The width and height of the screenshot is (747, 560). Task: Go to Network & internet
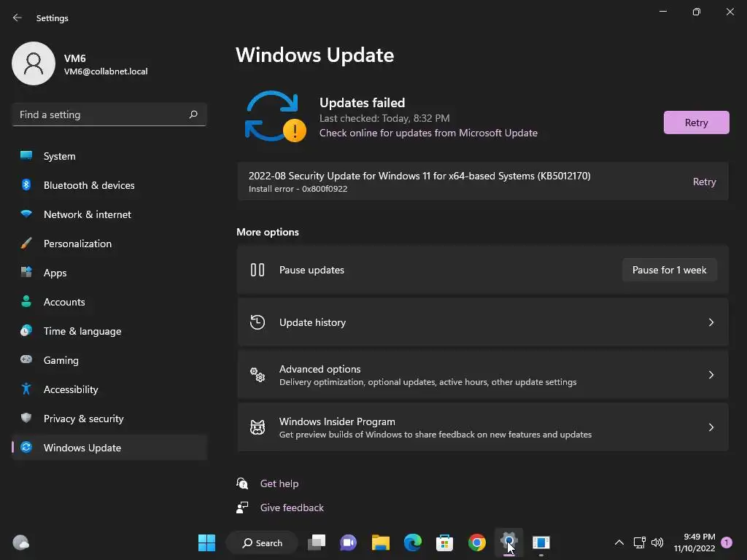109,214
